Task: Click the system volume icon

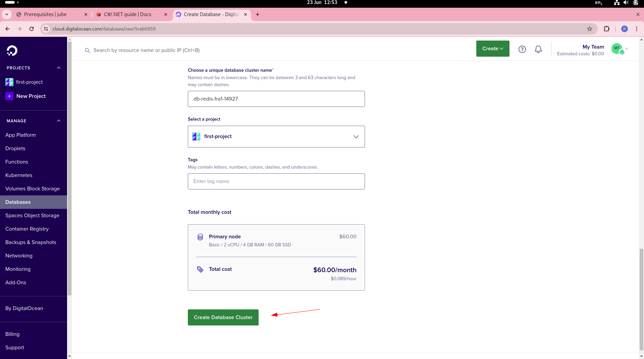Action: click(626, 3)
